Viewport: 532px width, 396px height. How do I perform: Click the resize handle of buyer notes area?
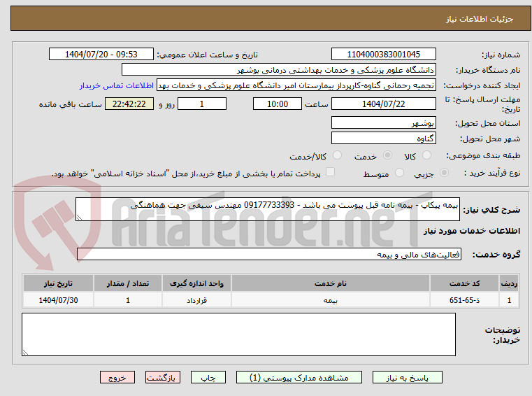pyautogui.click(x=25, y=353)
